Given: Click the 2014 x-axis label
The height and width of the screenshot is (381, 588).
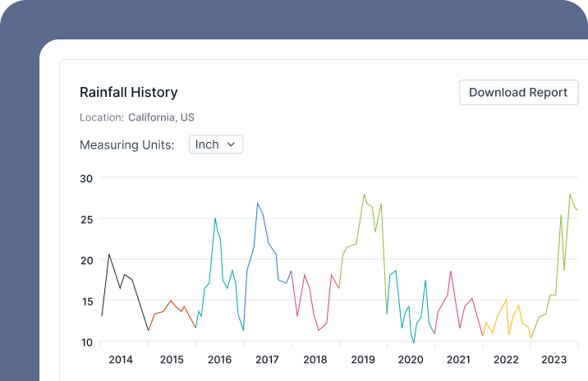Looking at the screenshot, I should tap(121, 360).
